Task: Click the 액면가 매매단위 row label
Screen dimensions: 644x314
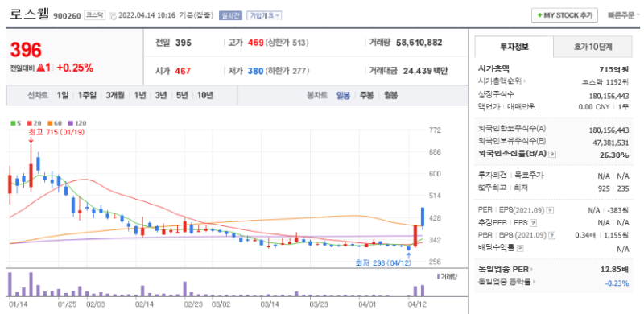Action: 507,107
